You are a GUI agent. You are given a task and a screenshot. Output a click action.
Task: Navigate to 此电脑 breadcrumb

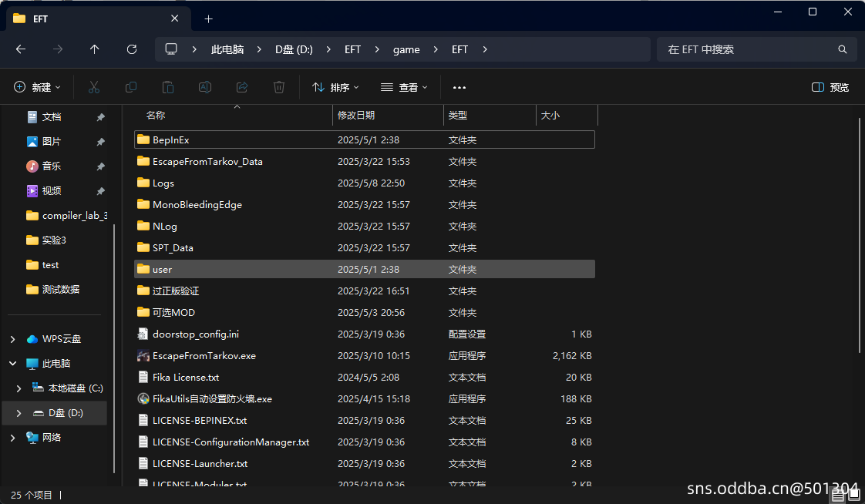(x=227, y=49)
